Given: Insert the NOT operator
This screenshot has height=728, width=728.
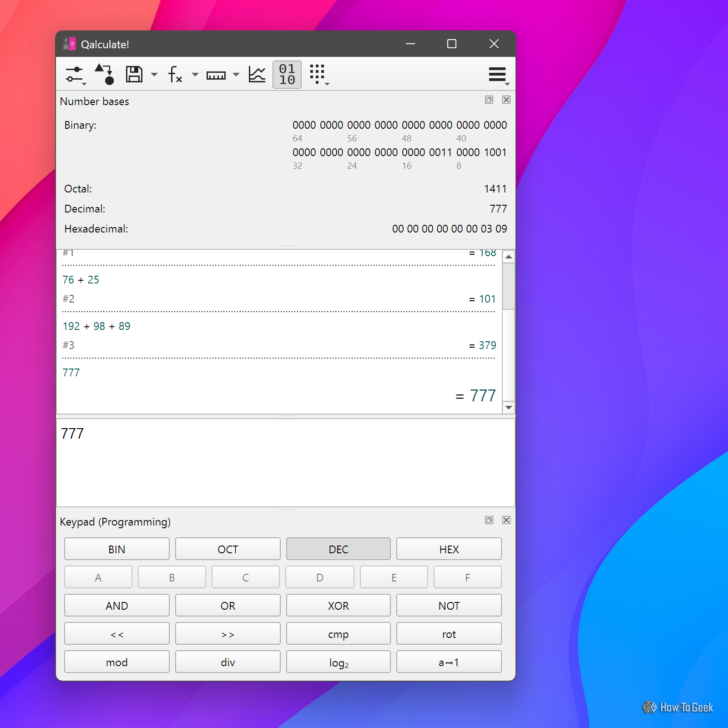Looking at the screenshot, I should pos(449,606).
